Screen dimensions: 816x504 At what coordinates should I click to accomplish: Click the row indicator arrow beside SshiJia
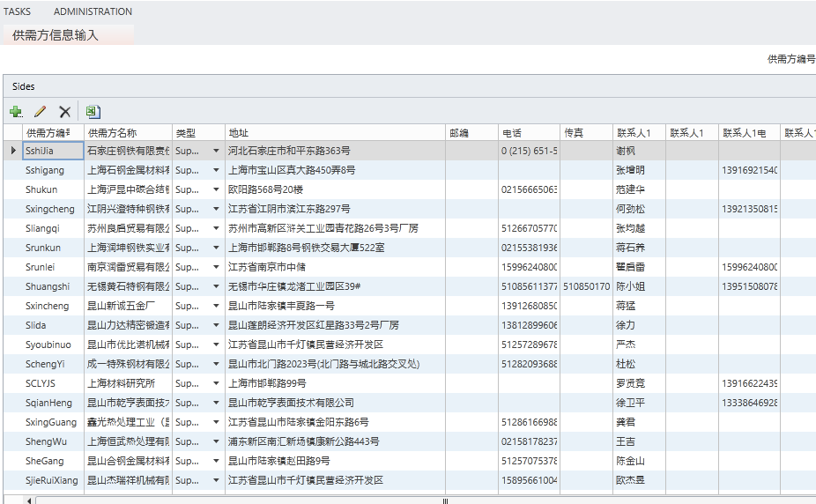[12, 151]
